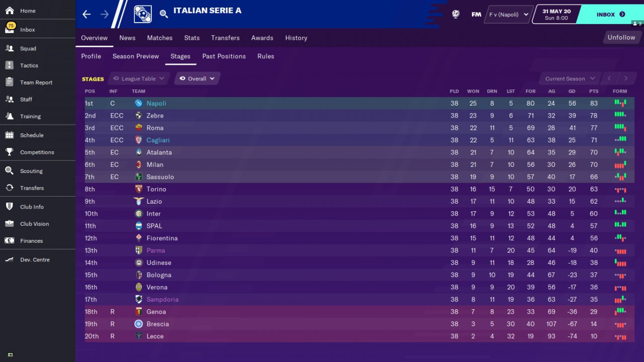This screenshot has width=644, height=362.
Task: Click the back arrow navigation icon
Action: click(87, 14)
